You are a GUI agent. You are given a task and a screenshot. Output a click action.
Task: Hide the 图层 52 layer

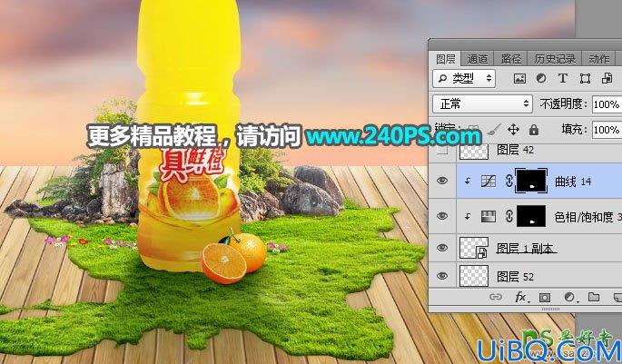point(442,276)
